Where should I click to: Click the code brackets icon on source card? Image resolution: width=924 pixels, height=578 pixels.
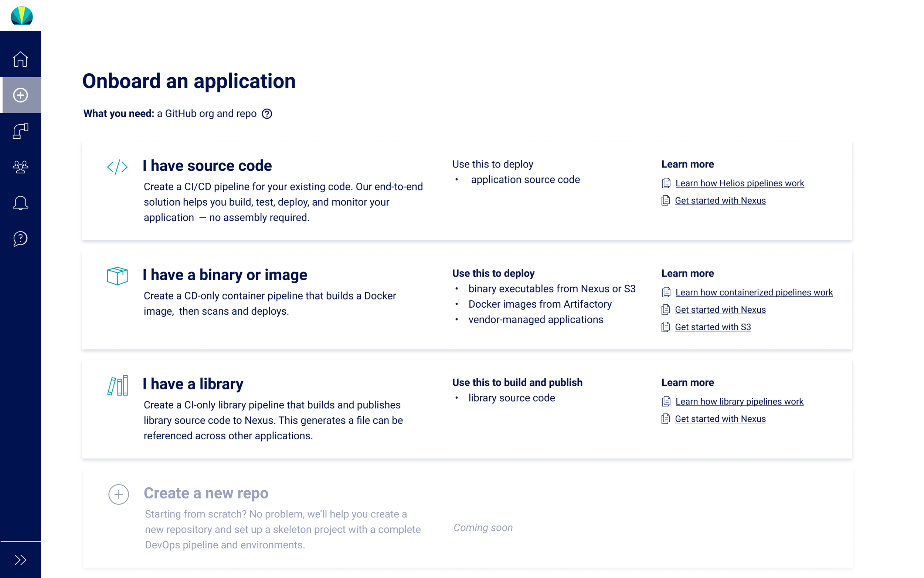tap(117, 167)
